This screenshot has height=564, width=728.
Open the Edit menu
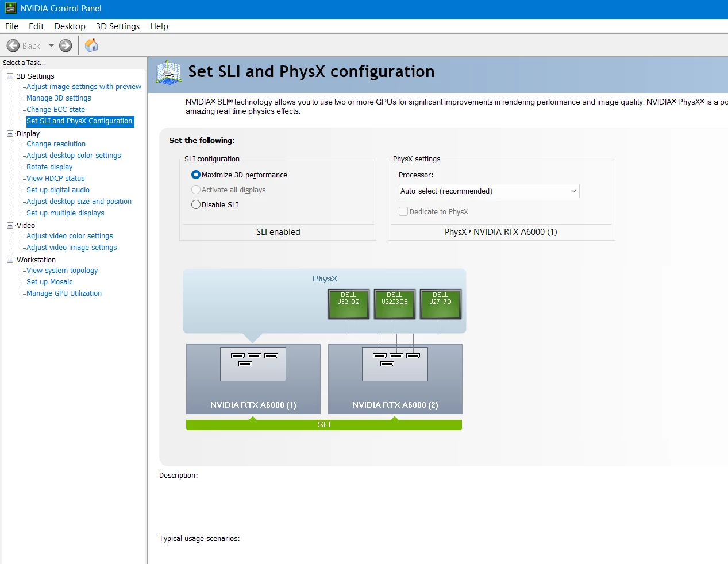coord(36,26)
